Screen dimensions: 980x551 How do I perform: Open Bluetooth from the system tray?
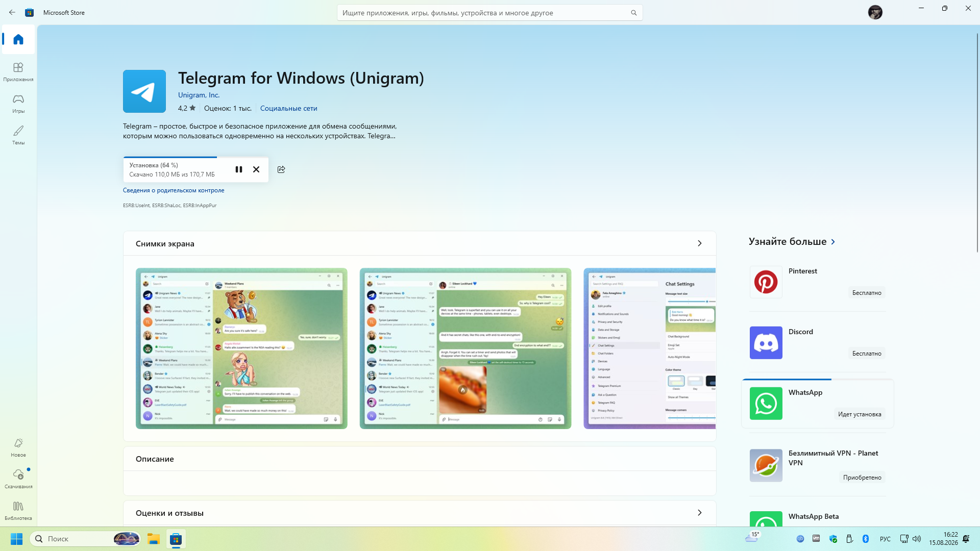pyautogui.click(x=866, y=539)
